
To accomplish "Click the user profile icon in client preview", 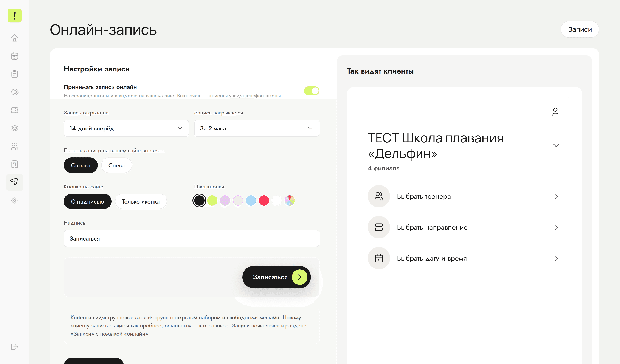I will 555,112.
